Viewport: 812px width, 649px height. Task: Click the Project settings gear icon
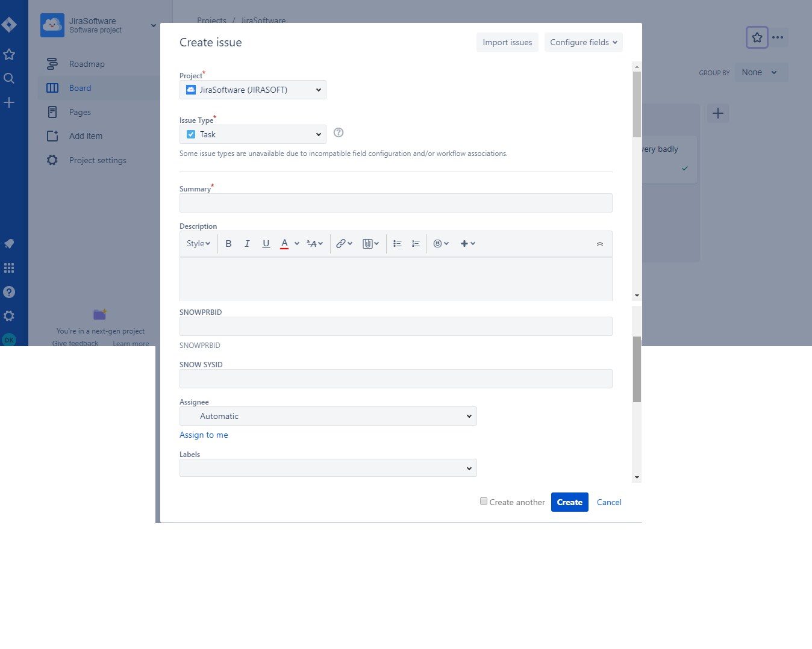click(52, 160)
